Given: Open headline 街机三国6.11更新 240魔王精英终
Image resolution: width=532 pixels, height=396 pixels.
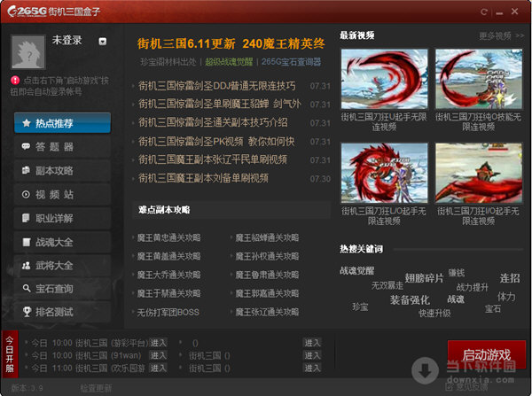Looking at the screenshot, I should pyautogui.click(x=231, y=43).
